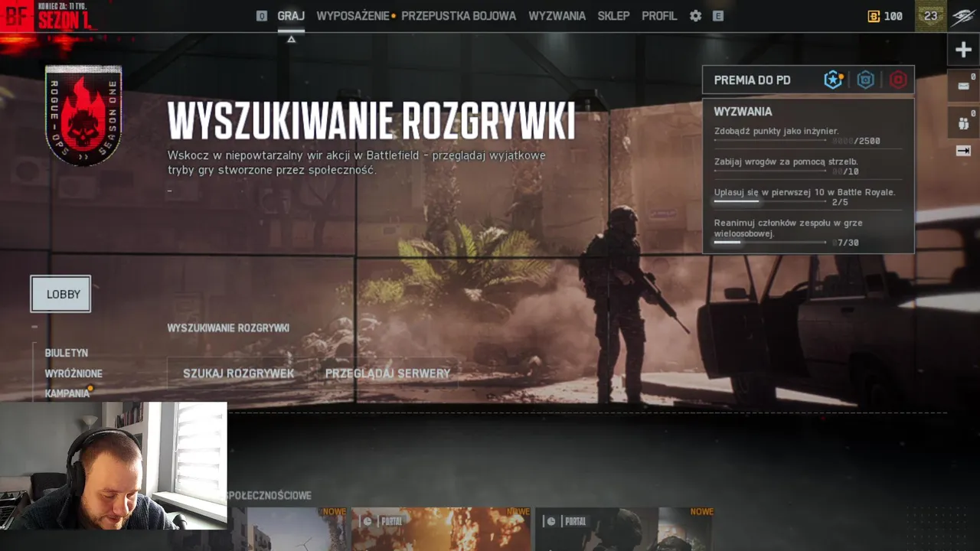Click SZUKAJ ROZGRYWEK button
The height and width of the screenshot is (551, 980).
click(x=239, y=373)
